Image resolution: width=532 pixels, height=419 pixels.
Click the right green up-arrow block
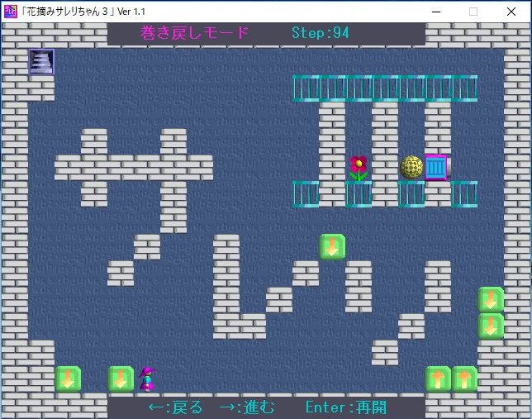coord(464,379)
